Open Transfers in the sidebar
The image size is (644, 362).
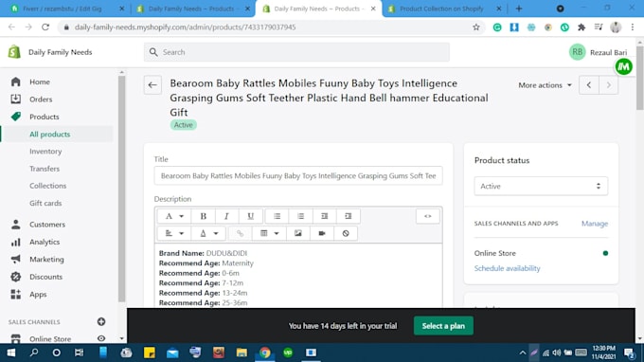coord(45,169)
